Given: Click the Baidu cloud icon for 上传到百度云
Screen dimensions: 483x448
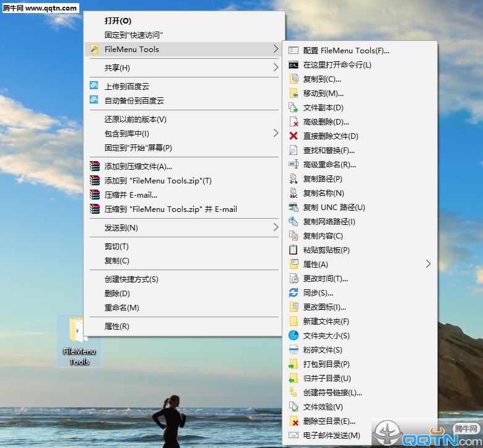Looking at the screenshot, I should pos(94,86).
